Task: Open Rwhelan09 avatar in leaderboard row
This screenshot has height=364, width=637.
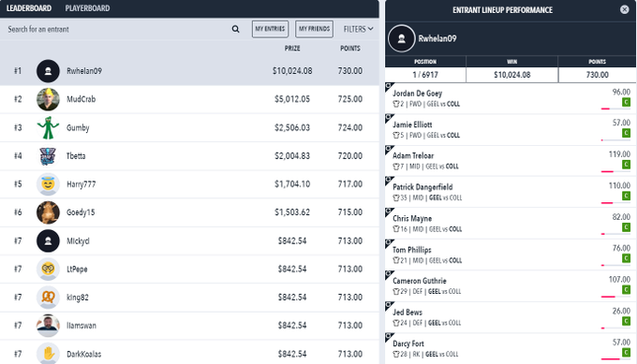Action: [x=48, y=71]
